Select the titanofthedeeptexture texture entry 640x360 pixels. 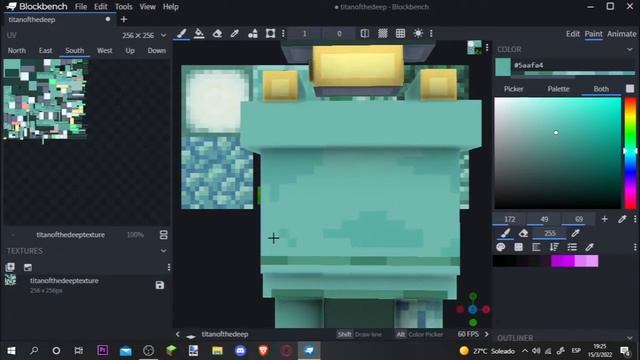click(86, 285)
